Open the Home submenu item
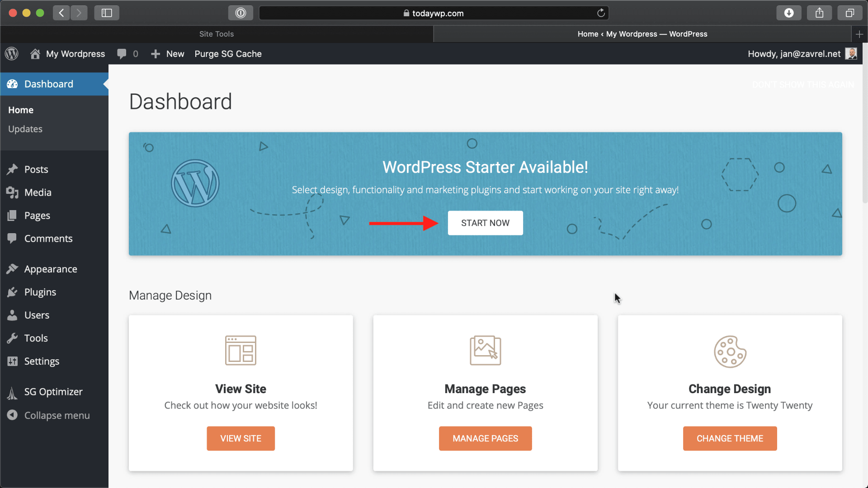This screenshot has width=868, height=488. (x=21, y=110)
